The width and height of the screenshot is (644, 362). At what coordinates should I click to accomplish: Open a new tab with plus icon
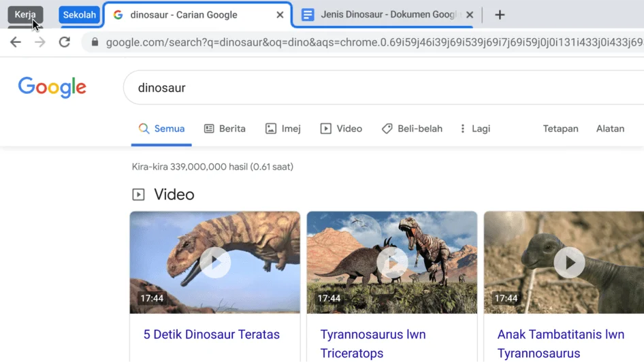coord(500,15)
